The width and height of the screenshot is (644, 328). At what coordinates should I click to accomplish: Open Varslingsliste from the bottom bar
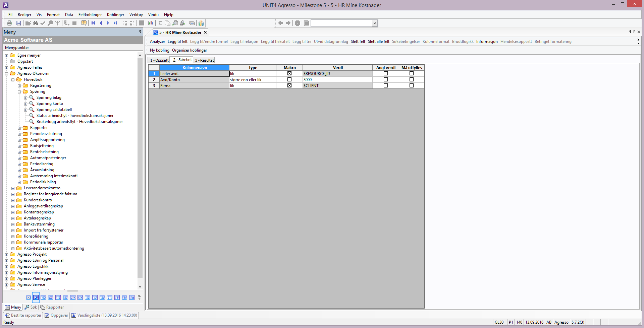tap(105, 315)
